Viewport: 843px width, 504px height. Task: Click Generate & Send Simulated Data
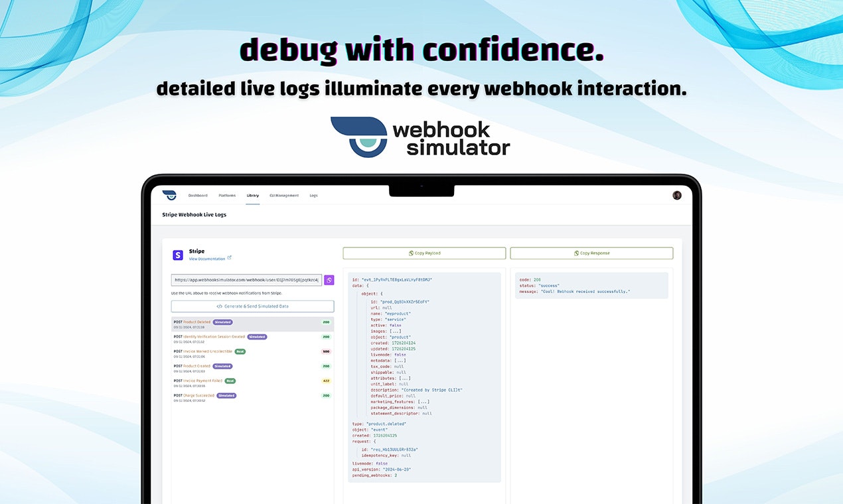coord(252,306)
